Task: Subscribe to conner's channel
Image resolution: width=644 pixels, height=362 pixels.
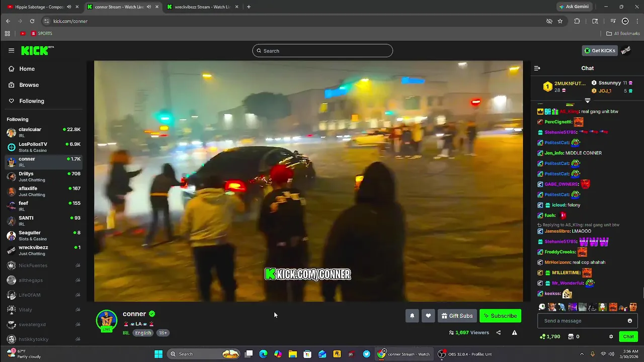Action: (x=500, y=316)
